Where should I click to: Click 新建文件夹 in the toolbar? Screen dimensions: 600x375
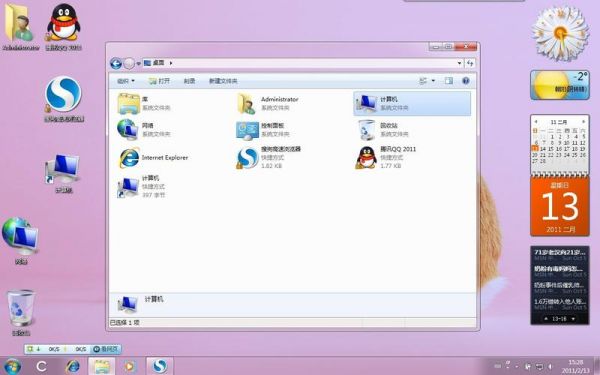tap(223, 81)
